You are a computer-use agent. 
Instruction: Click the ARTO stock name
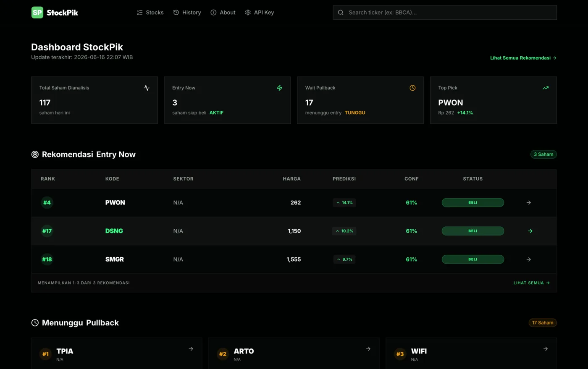click(244, 351)
